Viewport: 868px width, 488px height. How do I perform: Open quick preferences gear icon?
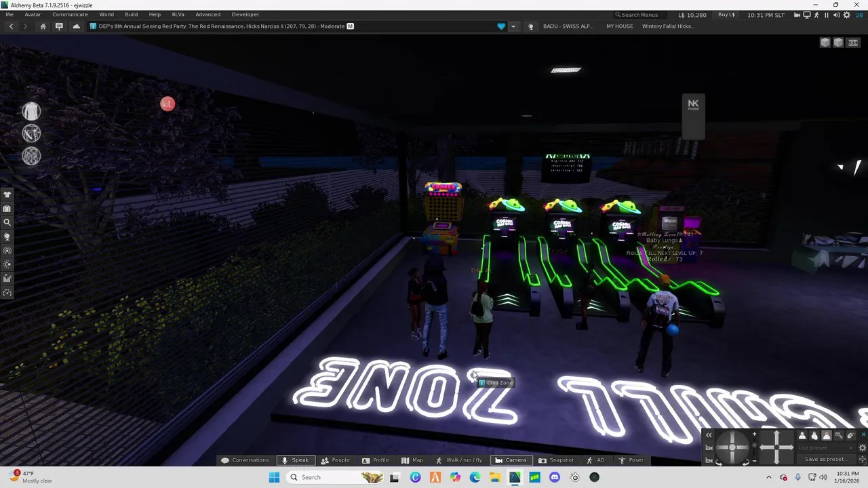click(x=847, y=15)
